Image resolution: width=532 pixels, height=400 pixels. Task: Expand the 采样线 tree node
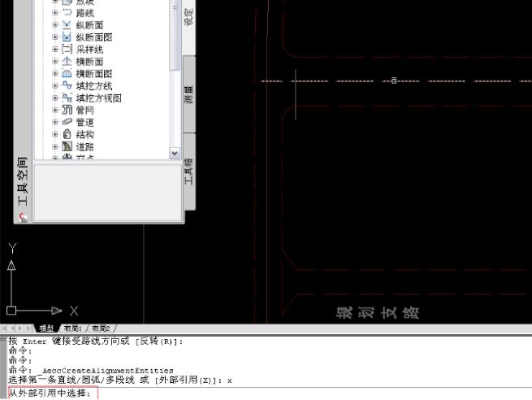point(55,50)
